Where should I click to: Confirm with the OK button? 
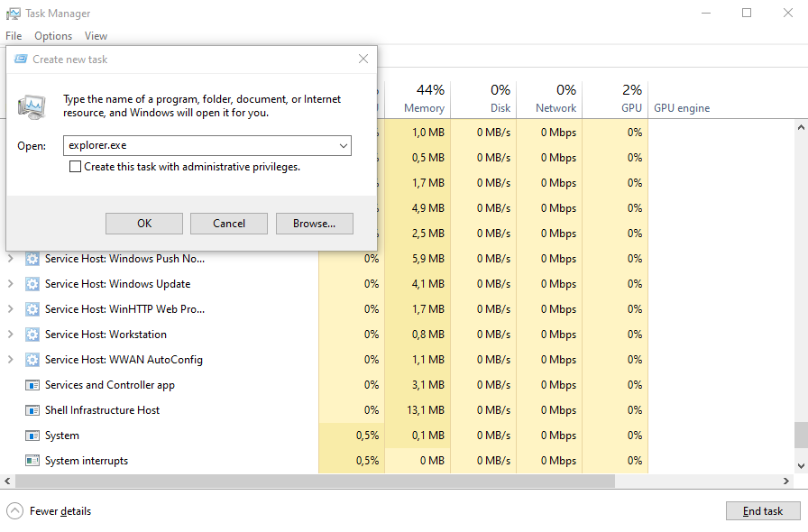tap(144, 224)
